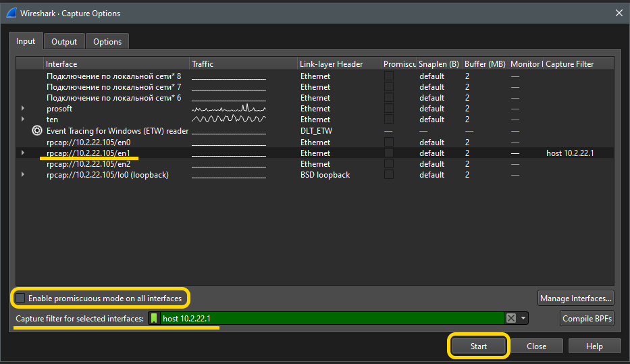Select rpcap://10.2.22.105/en1 interface
The height and width of the screenshot is (364, 630).
coord(88,153)
